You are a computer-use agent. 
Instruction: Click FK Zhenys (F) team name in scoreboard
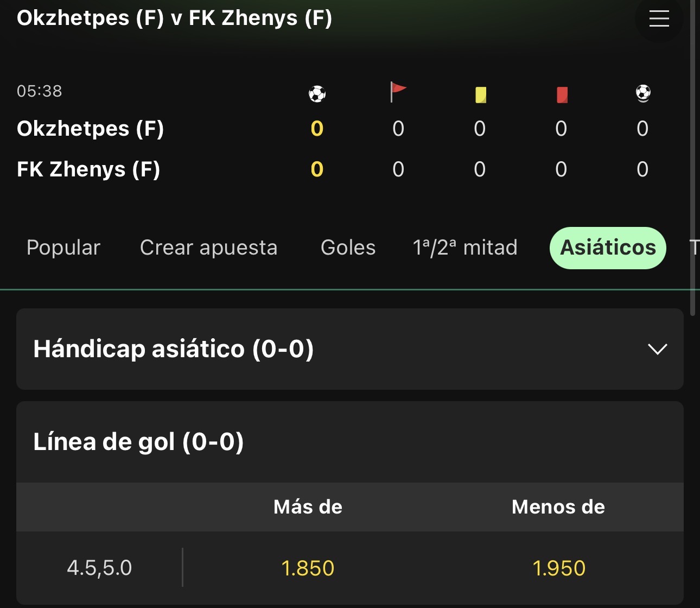[88, 169]
